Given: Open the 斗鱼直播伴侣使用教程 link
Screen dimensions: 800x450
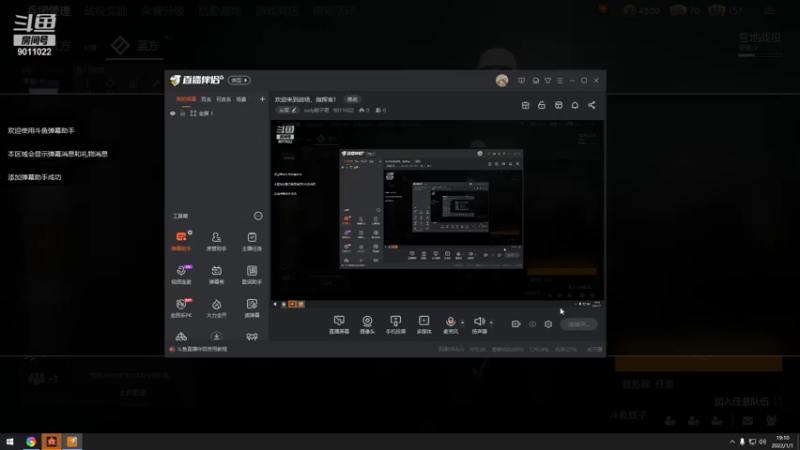Looking at the screenshot, I should point(202,349).
